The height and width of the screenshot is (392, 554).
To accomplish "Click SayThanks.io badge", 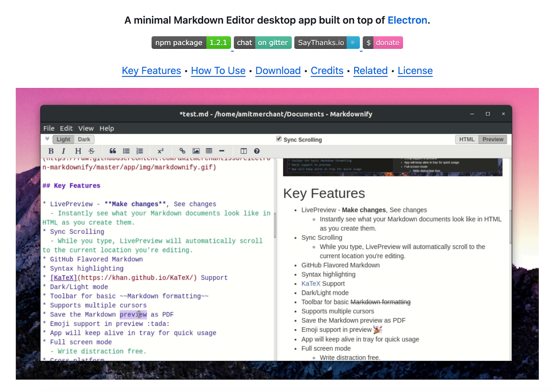I will [327, 43].
